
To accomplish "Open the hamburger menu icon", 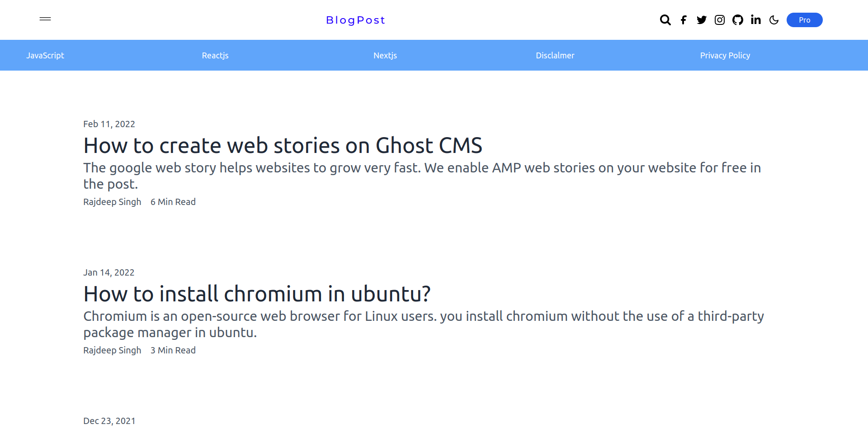I will [x=45, y=19].
